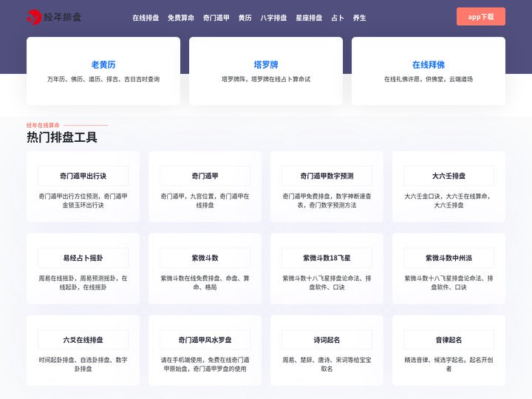Go to 奇门遁甲 in the top navigation
Screen dimensions: 532x399
216,18
